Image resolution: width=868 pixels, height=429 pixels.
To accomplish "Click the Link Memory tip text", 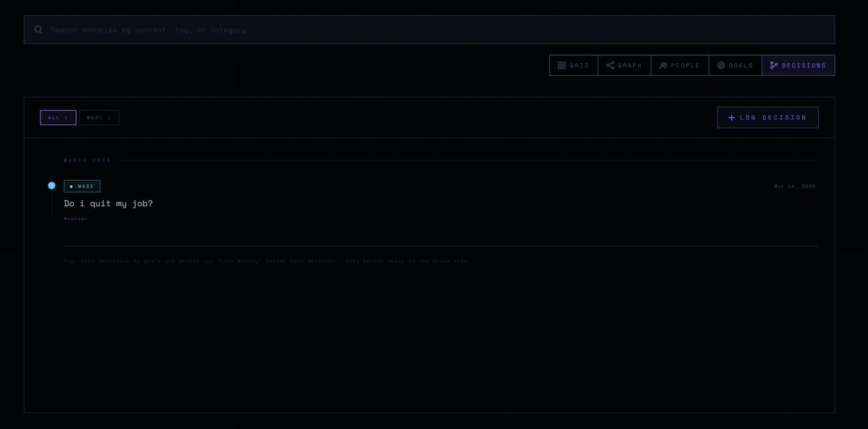I will click(x=267, y=261).
